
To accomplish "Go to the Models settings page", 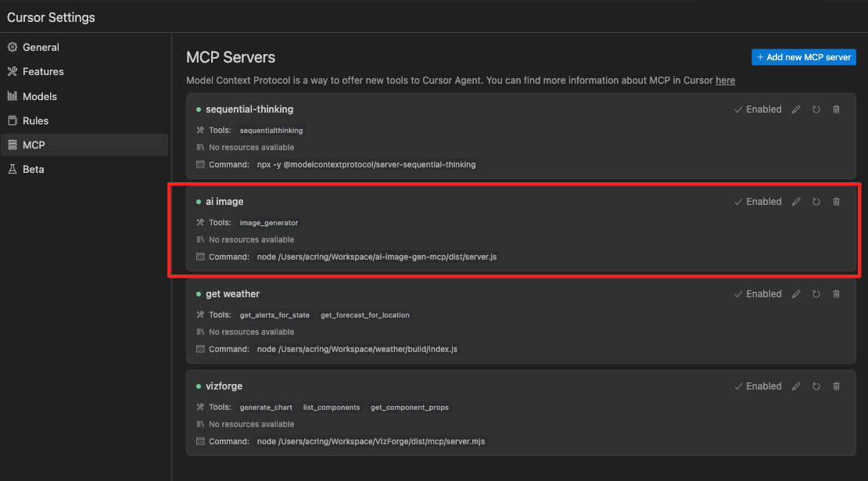I will (x=39, y=96).
